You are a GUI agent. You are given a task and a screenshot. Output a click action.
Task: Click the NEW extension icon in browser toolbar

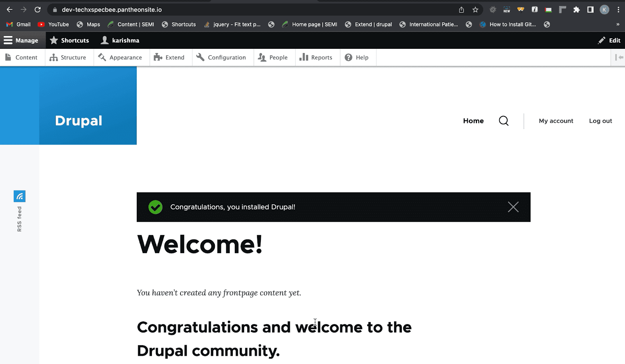point(507,10)
